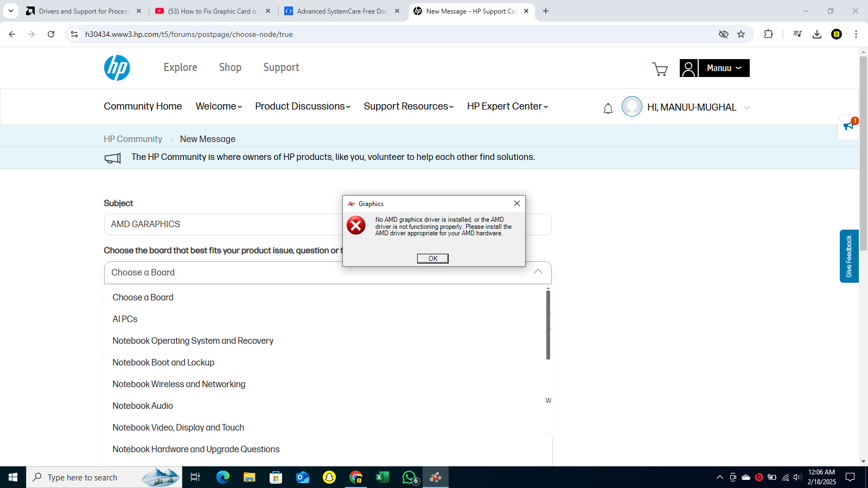
Task: Open browser downloads icon
Action: [817, 34]
